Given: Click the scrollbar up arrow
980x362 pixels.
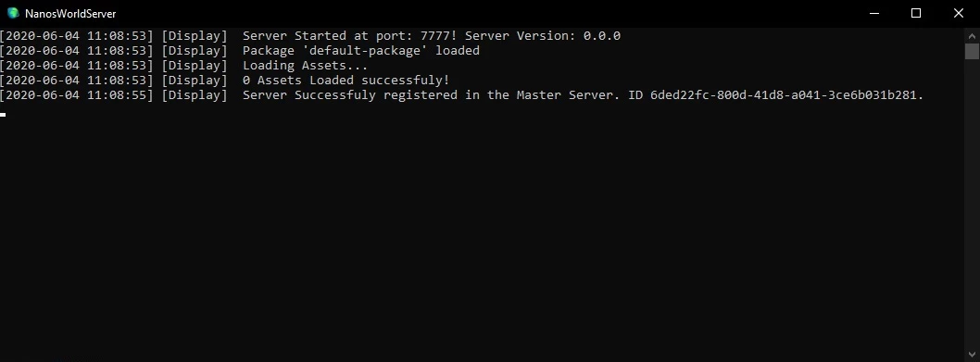Looking at the screenshot, I should pos(972,35).
